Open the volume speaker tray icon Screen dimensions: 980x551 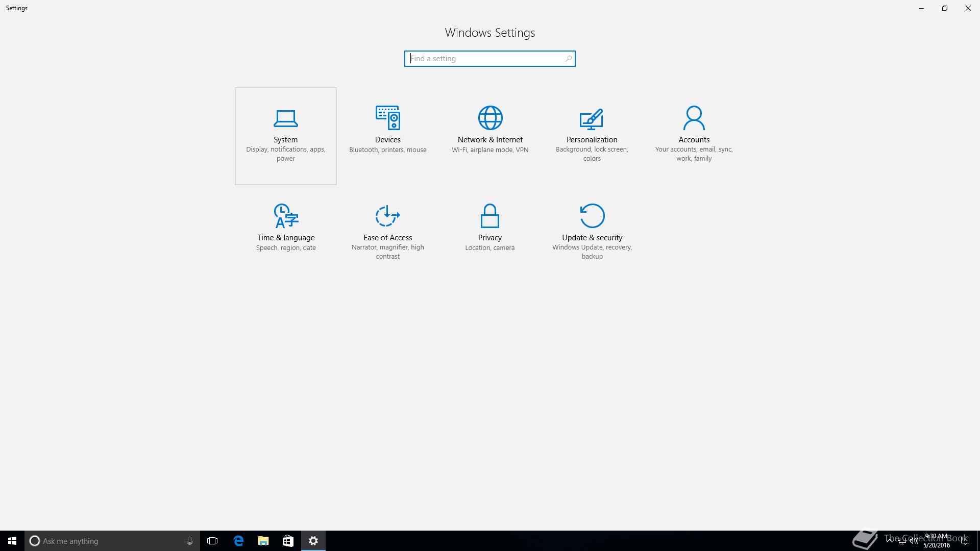[914, 541]
